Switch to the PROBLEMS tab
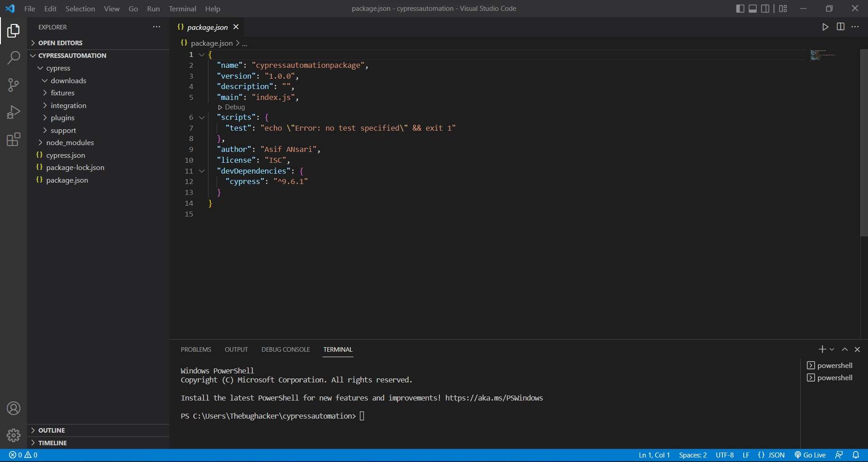 196,349
